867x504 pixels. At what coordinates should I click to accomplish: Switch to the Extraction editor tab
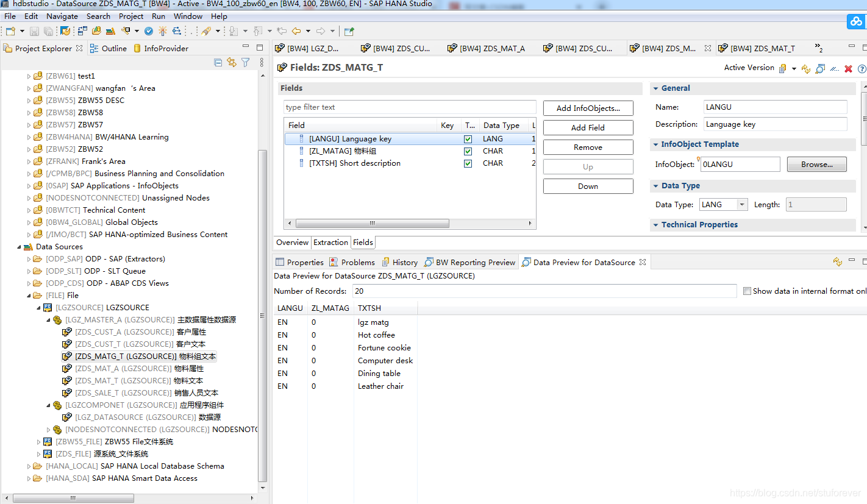click(330, 243)
